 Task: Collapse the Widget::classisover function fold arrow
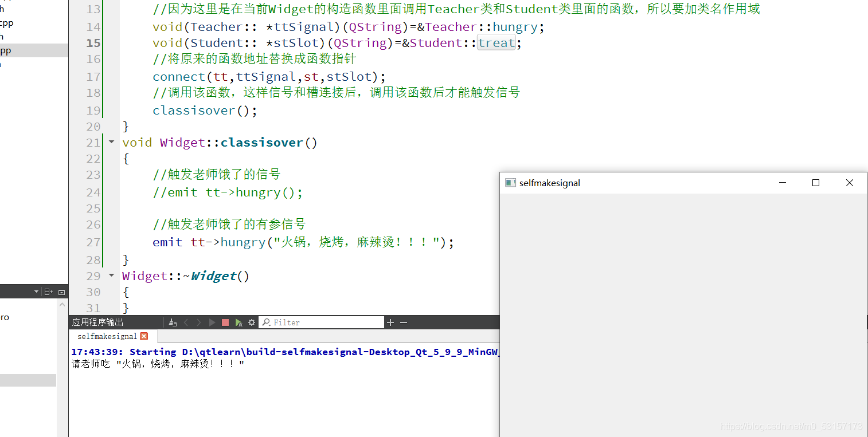pos(111,142)
